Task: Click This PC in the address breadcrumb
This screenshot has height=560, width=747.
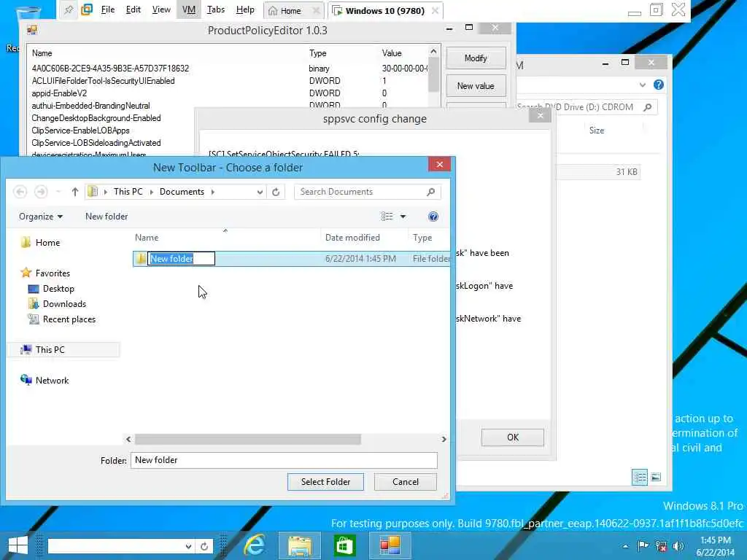Action: tap(128, 192)
